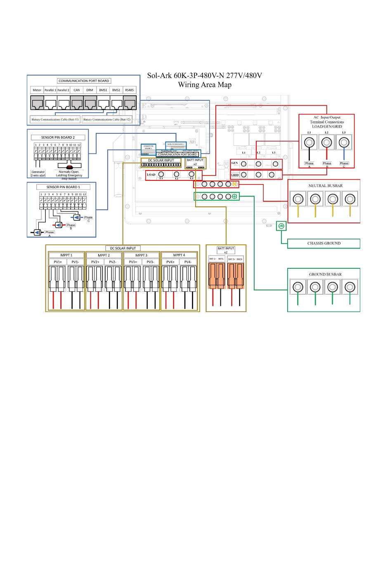The image size is (392, 561).
Task: Click the orange BAT 1+ connector
Action: click(x=213, y=275)
